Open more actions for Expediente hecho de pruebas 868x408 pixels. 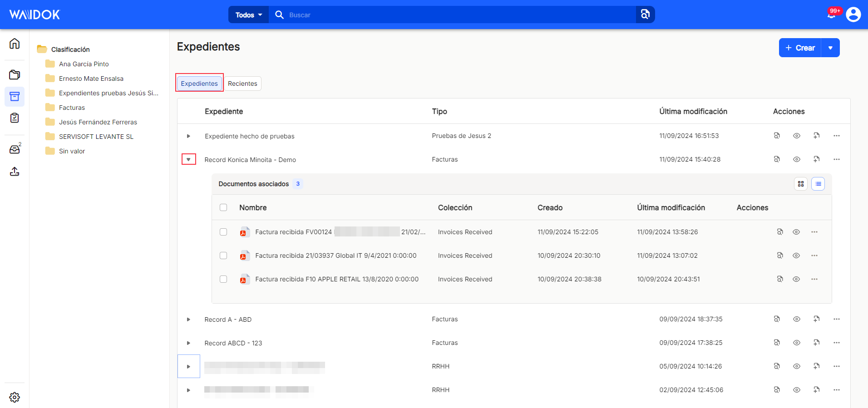click(x=837, y=136)
